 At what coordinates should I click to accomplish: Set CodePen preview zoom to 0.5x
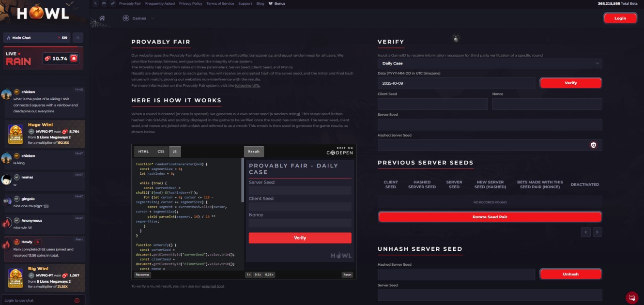[258, 274]
